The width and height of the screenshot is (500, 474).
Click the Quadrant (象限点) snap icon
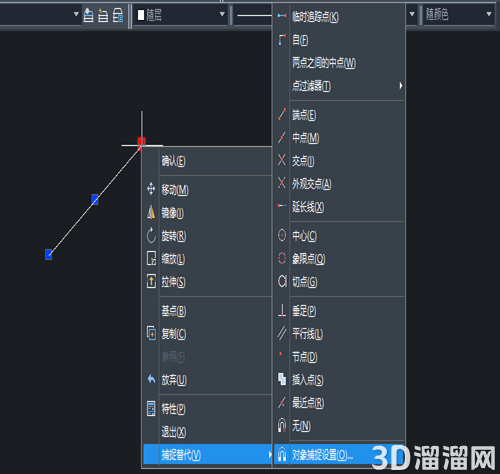282,258
